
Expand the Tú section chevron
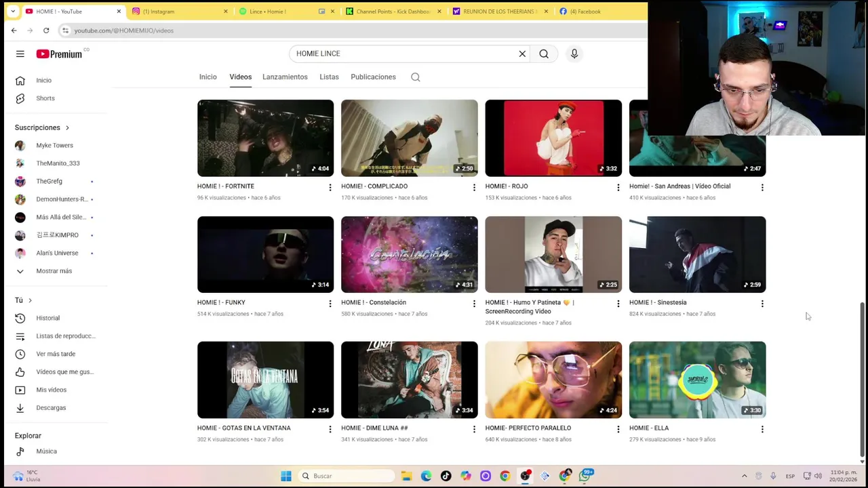[30, 300]
